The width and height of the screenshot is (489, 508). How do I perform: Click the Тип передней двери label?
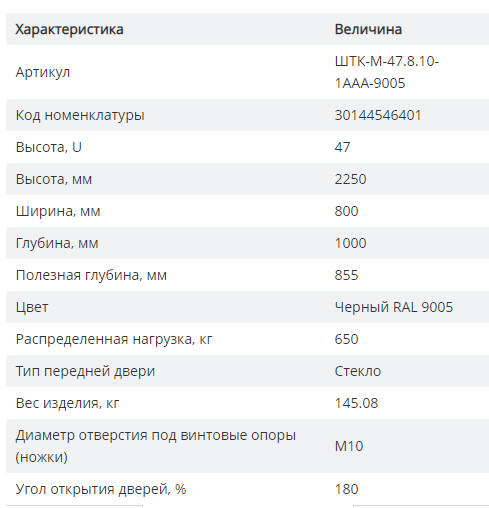85,371
